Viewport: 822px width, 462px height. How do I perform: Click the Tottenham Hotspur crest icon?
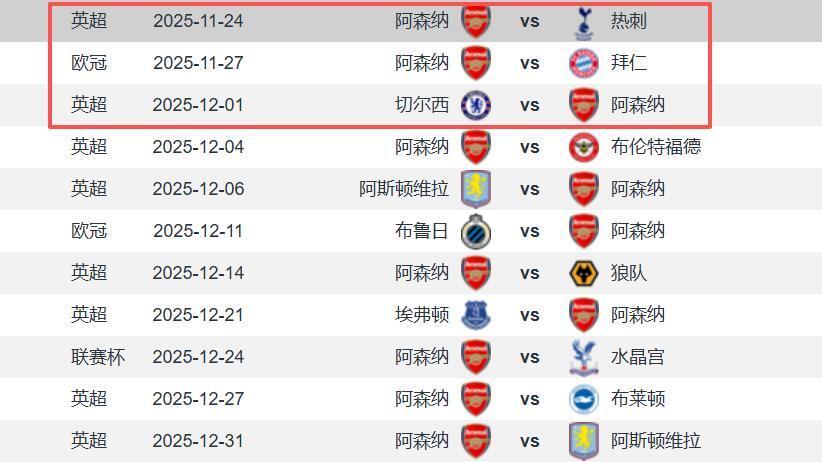(x=583, y=21)
